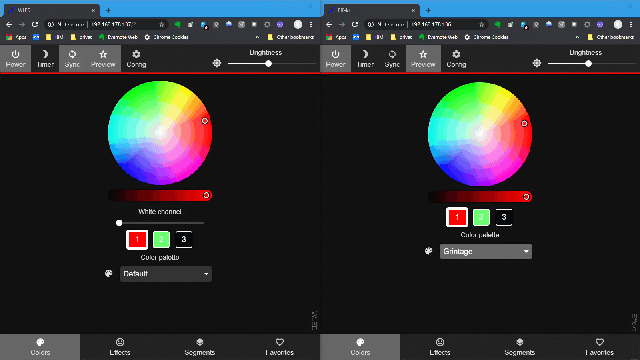Viewport: 640px width, 360px height.
Task: Open Chrome Codelabs bookmark in right browser
Action: 487,37
